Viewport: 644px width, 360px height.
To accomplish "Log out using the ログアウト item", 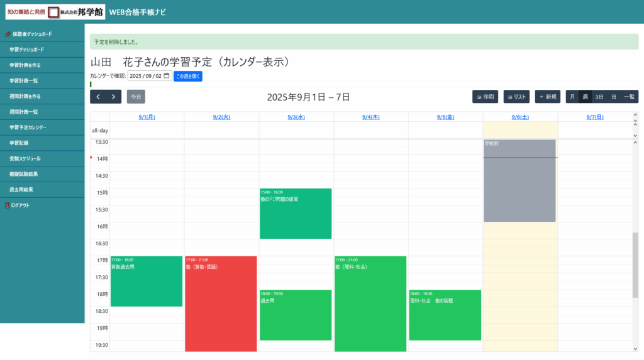I will [20, 205].
